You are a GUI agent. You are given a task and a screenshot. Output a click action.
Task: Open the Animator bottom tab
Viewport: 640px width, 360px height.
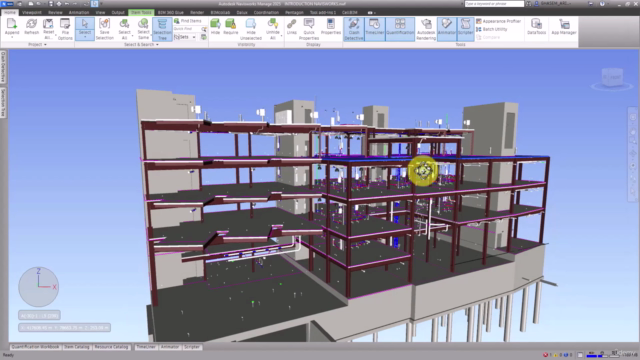pos(170,347)
